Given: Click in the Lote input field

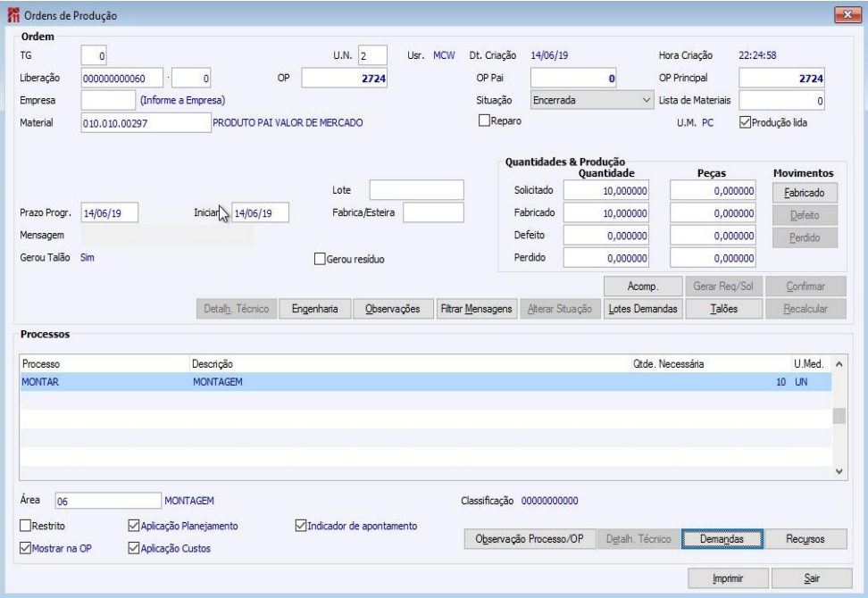Looking at the screenshot, I should click(x=416, y=190).
